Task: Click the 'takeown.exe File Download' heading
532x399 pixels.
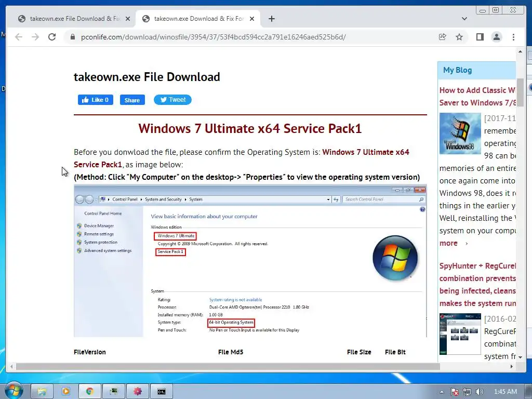Action: tap(147, 77)
